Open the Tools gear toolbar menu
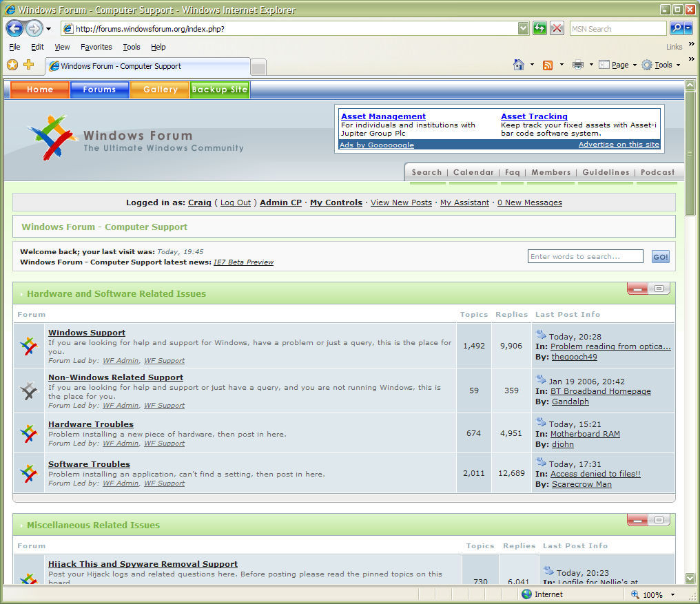700x604 pixels. (x=661, y=65)
